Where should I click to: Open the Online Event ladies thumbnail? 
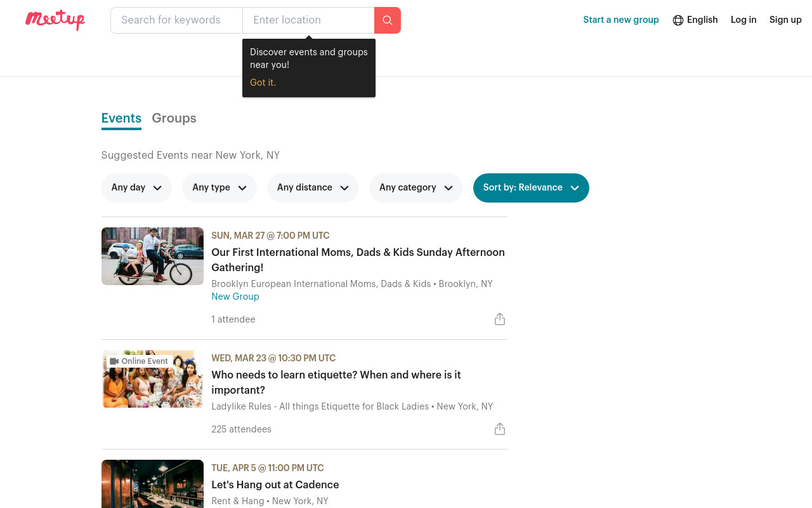(152, 378)
